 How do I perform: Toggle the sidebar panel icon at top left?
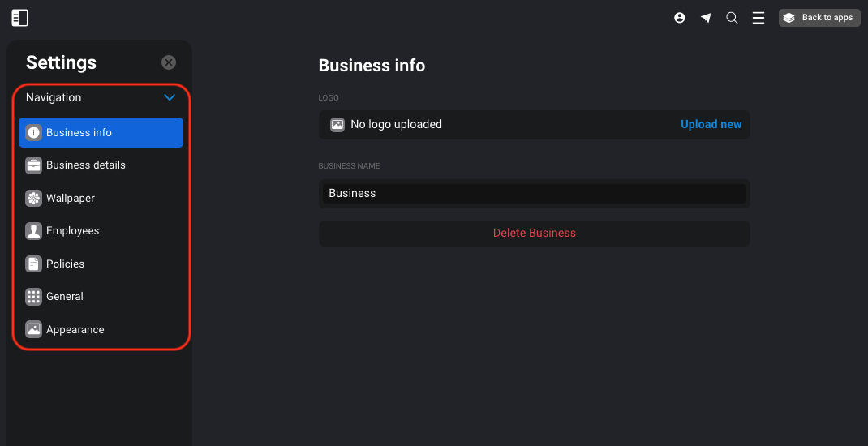[x=20, y=18]
